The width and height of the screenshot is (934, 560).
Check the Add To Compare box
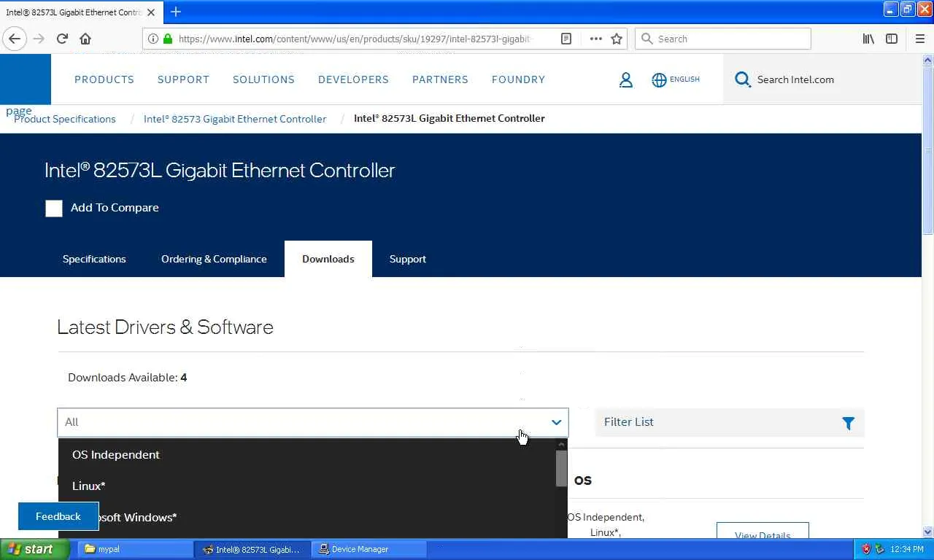54,209
